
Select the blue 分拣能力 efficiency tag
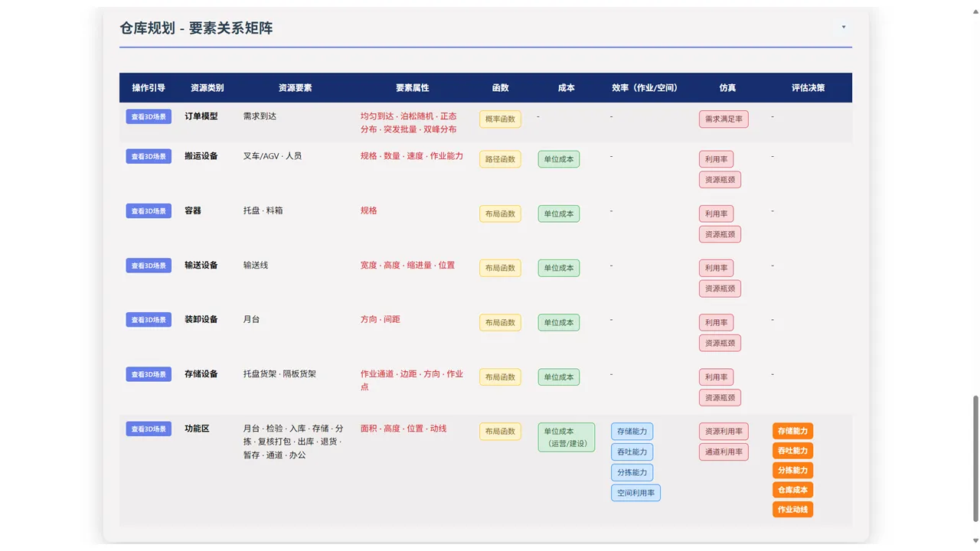(632, 472)
